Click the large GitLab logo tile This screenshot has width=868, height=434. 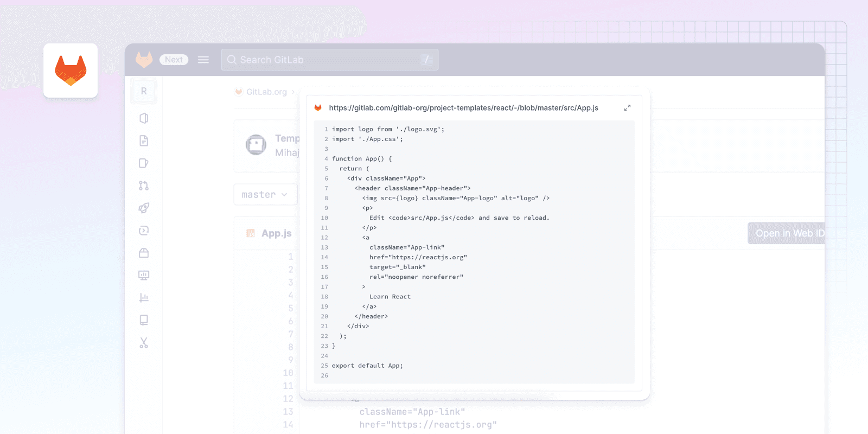(71, 71)
